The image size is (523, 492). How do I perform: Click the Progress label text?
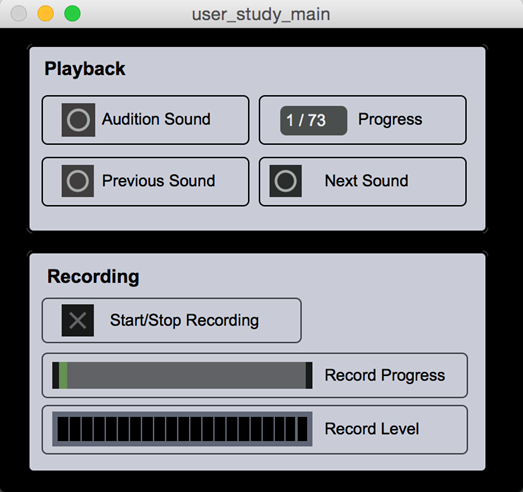click(x=390, y=120)
